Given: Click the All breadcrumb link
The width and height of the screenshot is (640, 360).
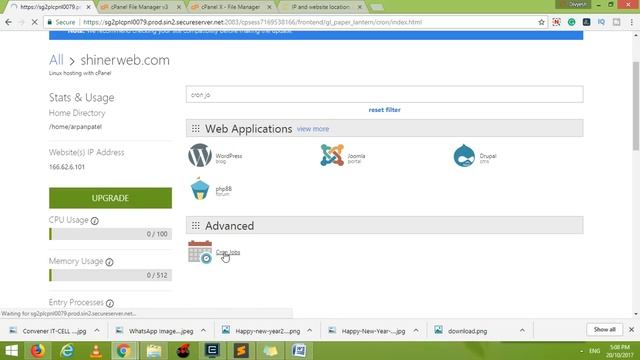Looking at the screenshot, I should click(x=56, y=60).
